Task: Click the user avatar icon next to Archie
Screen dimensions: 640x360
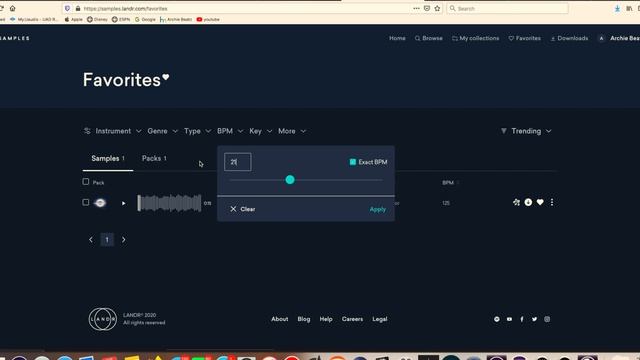Action: click(601, 38)
